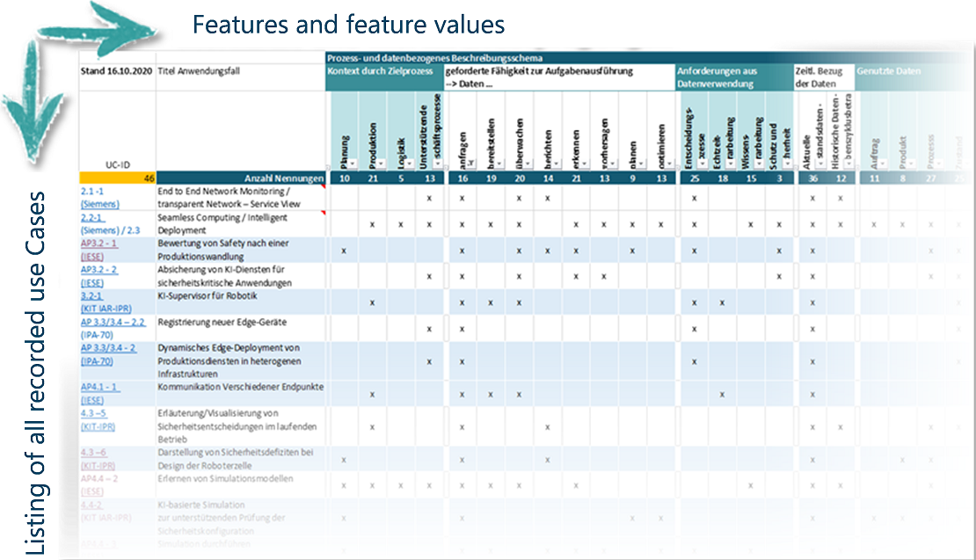Follow the 3.2-1 use case link

(91, 296)
